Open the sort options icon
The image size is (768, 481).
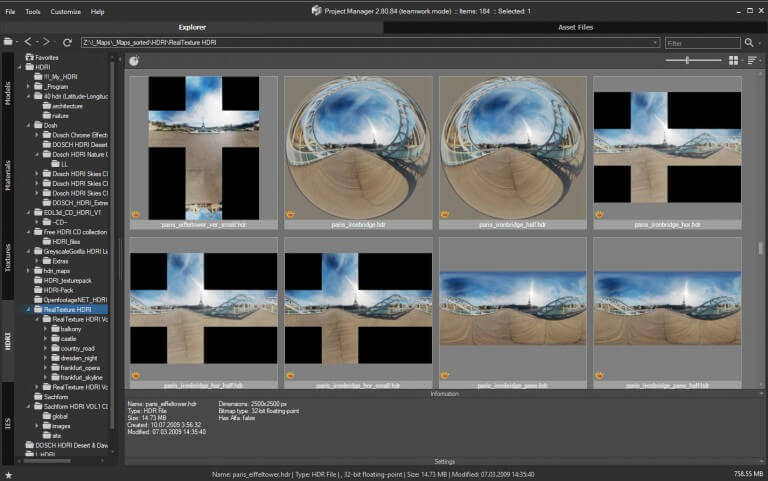pyautogui.click(x=752, y=61)
